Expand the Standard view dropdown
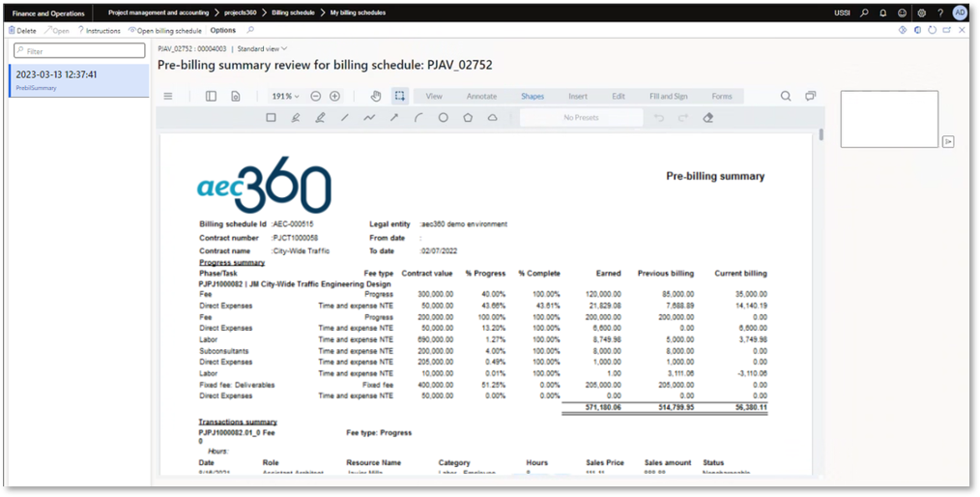 click(262, 48)
